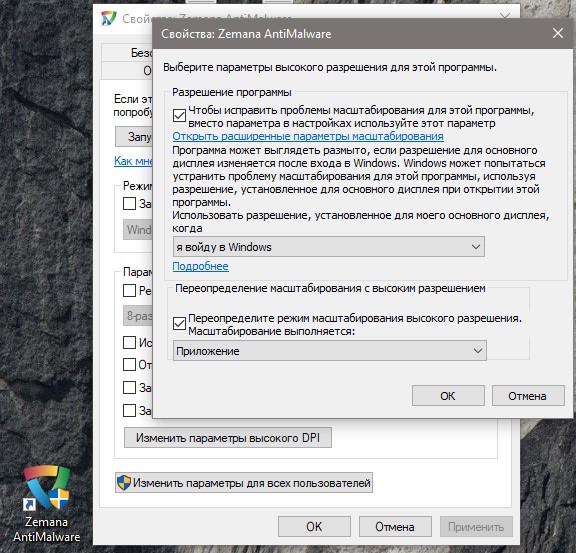Uncheck the fix scaling problems checkbox
The height and width of the screenshot is (553, 576).
pos(179,115)
